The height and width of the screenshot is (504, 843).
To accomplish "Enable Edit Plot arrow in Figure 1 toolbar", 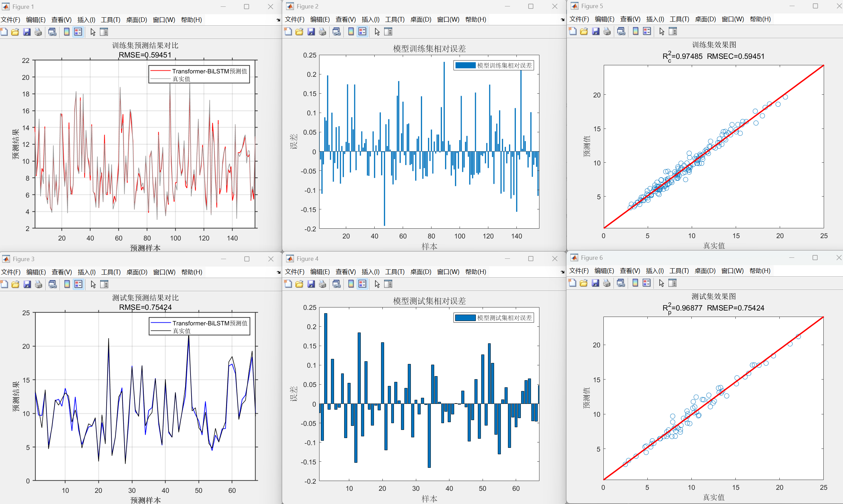I will pyautogui.click(x=93, y=32).
